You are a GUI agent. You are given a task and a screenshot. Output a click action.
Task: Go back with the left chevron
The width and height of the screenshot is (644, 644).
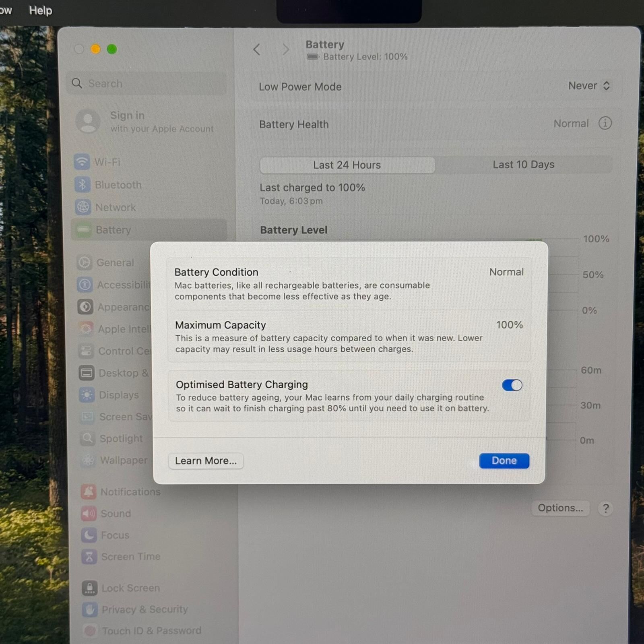click(257, 50)
